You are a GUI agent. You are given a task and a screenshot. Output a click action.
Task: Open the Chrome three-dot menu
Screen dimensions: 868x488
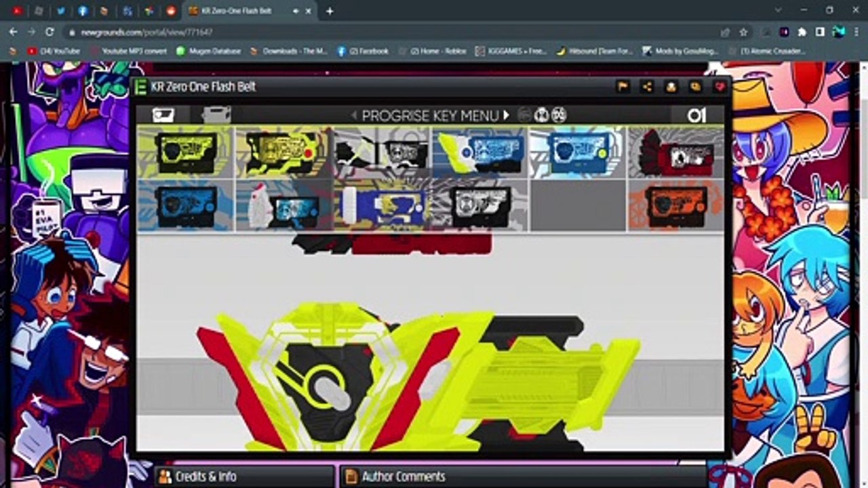click(856, 32)
